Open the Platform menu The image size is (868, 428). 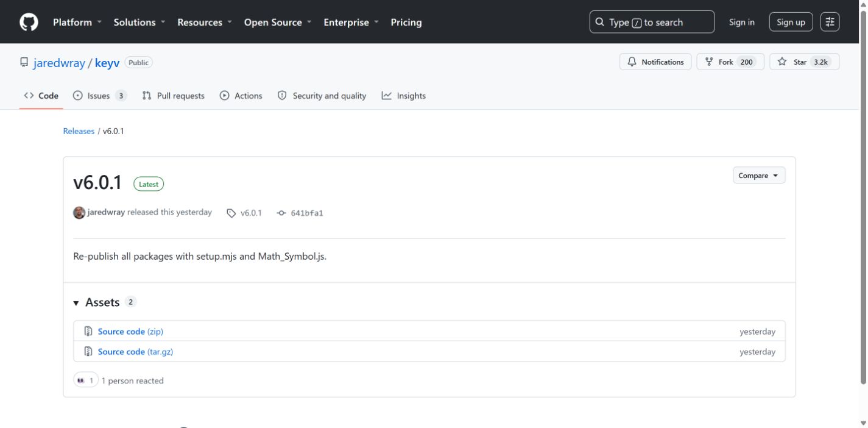pos(76,22)
